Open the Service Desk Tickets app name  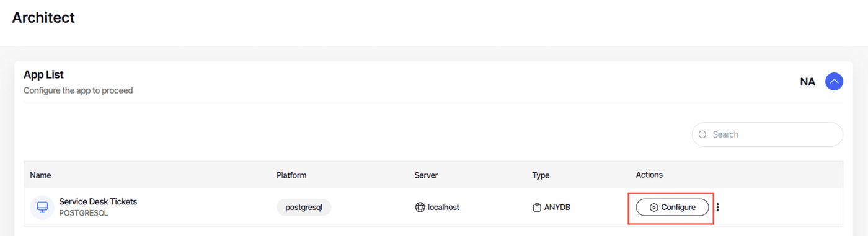(98, 201)
